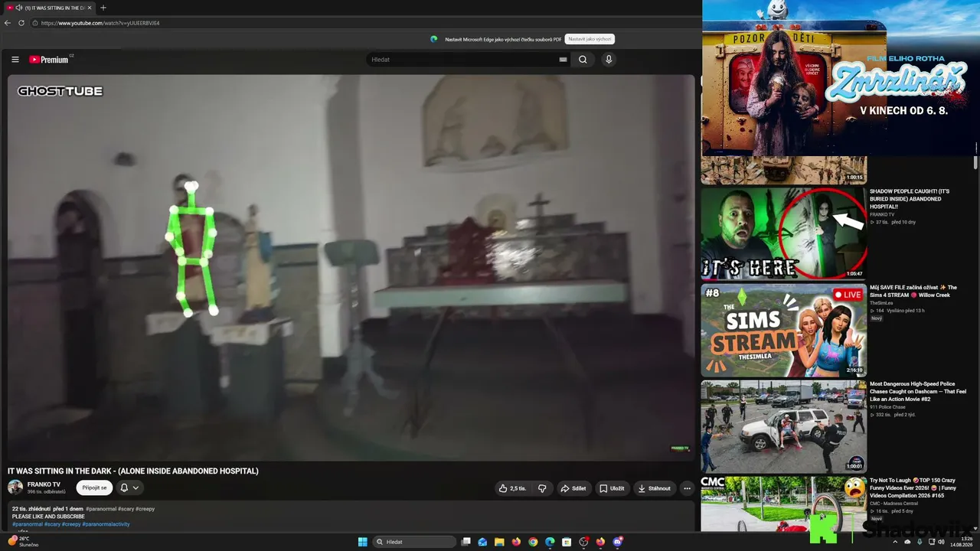Open the weather widget showing 26°C
980x551 pixels.
click(23, 542)
